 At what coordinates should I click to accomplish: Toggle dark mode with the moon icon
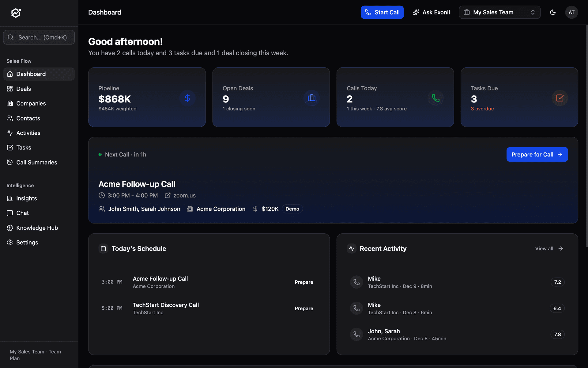pyautogui.click(x=552, y=12)
